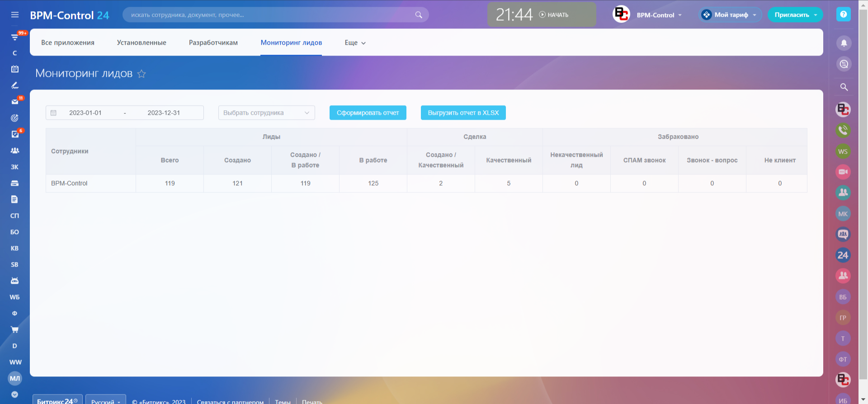Image resolution: width=868 pixels, height=404 pixels.
Task: Click the page vertical scrollbar
Action: tap(863, 194)
